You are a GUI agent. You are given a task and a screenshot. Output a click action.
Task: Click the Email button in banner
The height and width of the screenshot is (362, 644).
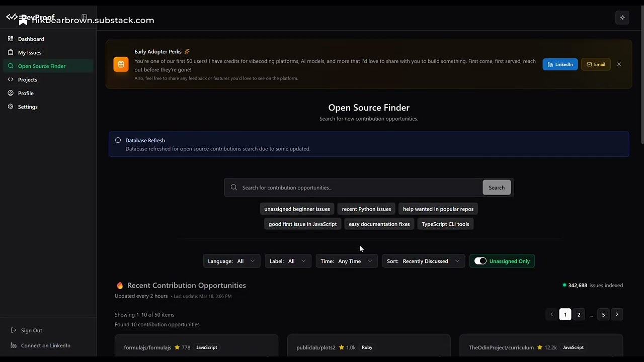click(x=596, y=64)
